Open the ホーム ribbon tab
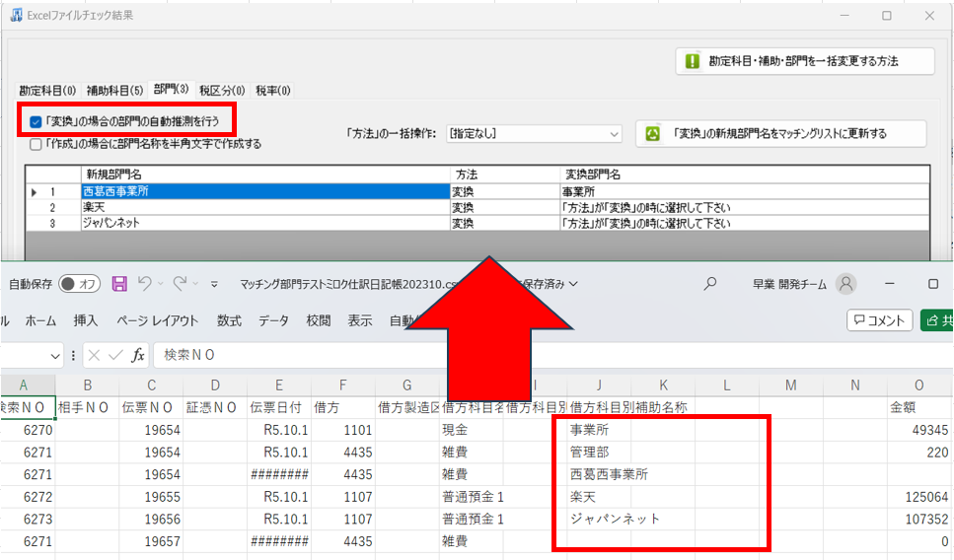The width and height of the screenshot is (954, 560). pos(40,321)
